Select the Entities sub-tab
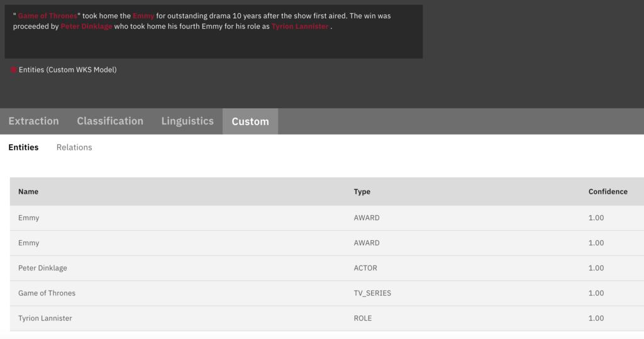This screenshot has width=644, height=339. 23,148
